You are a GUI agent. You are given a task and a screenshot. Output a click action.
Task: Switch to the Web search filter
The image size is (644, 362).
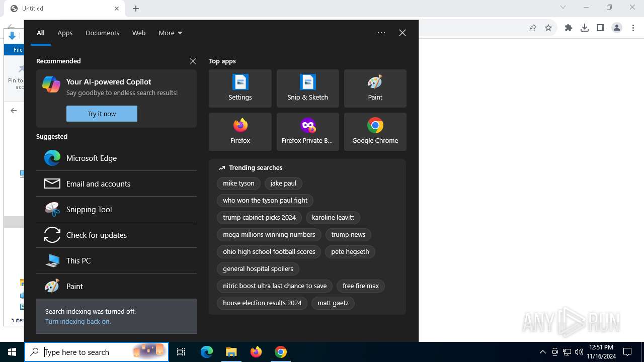pyautogui.click(x=139, y=33)
